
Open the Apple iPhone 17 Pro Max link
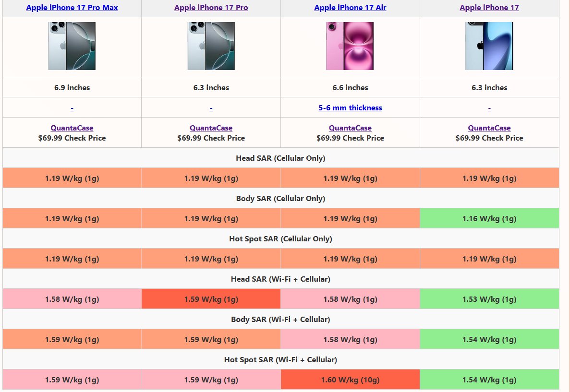[x=72, y=8]
